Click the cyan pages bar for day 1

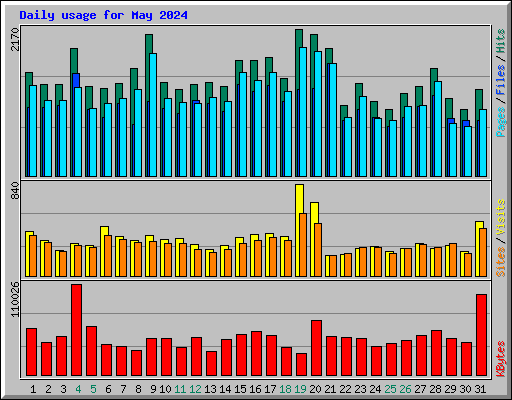33,131
